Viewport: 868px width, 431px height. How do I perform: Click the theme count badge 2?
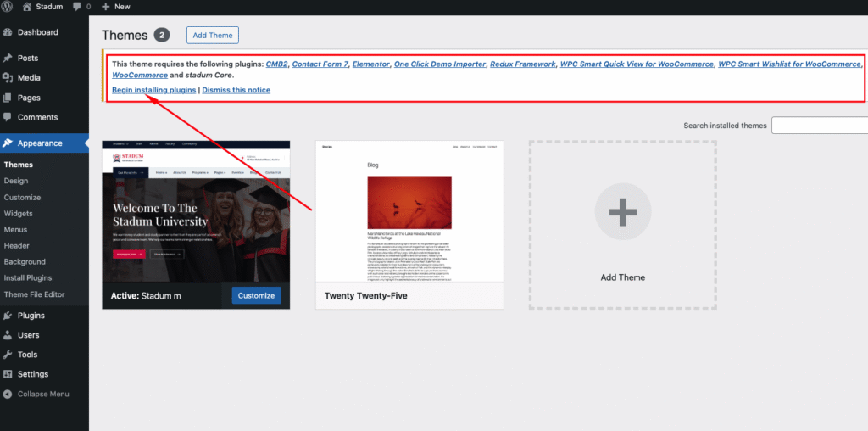coord(162,35)
